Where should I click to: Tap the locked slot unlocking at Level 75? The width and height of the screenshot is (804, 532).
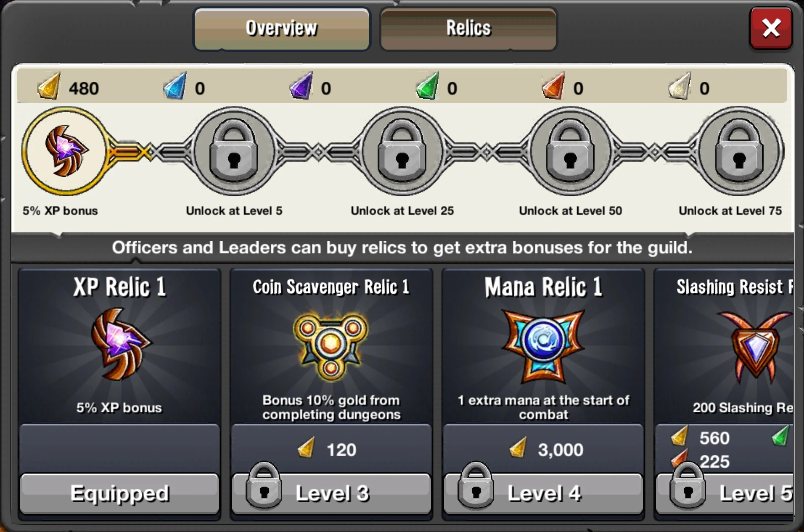(739, 151)
